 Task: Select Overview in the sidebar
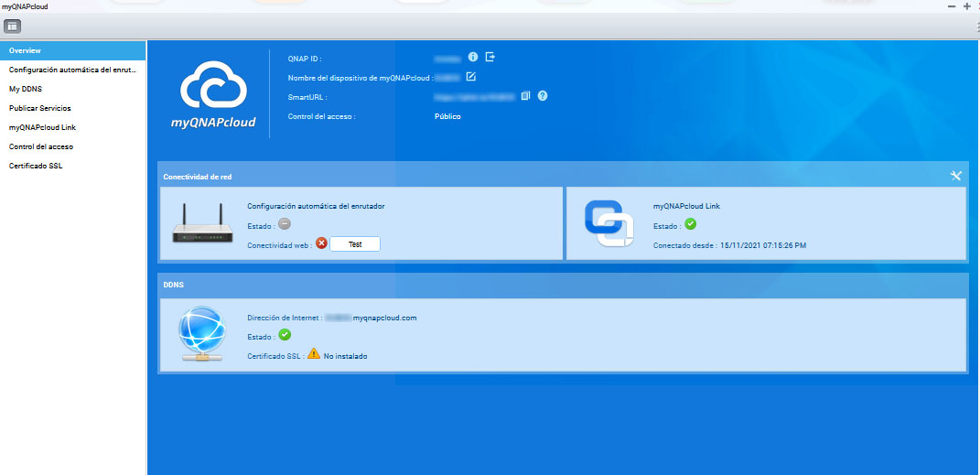[x=26, y=50]
